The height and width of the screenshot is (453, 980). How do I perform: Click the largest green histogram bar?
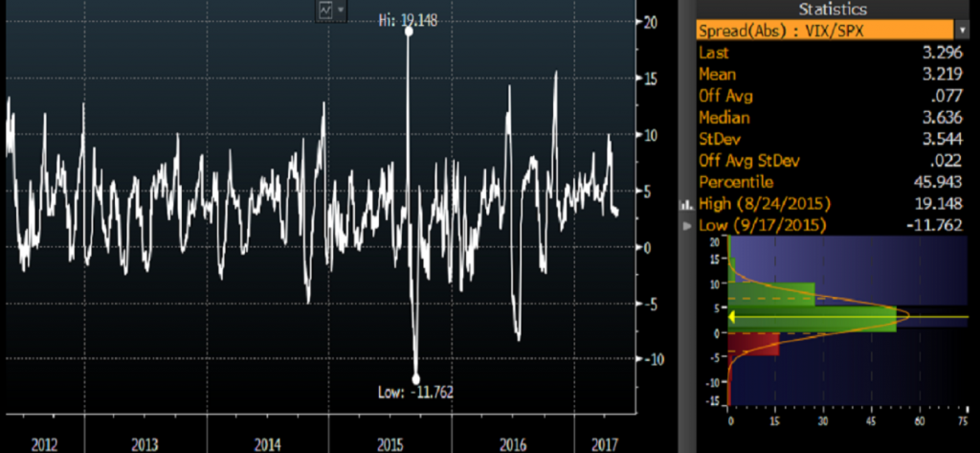click(x=813, y=319)
